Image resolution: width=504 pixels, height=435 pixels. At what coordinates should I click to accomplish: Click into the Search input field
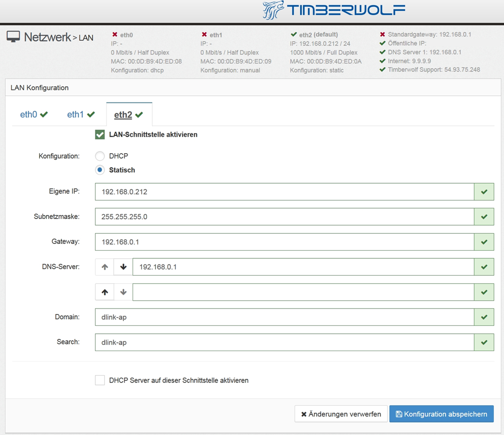click(x=284, y=342)
